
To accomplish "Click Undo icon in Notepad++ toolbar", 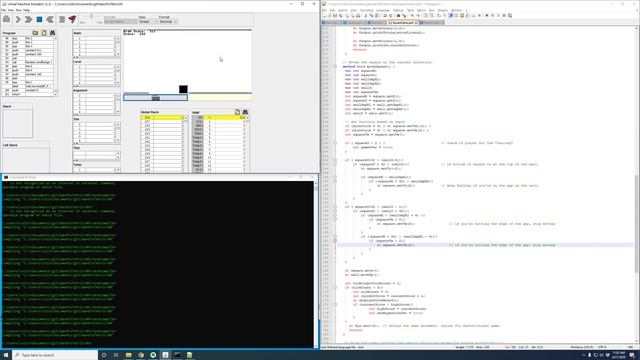I will [385, 16].
